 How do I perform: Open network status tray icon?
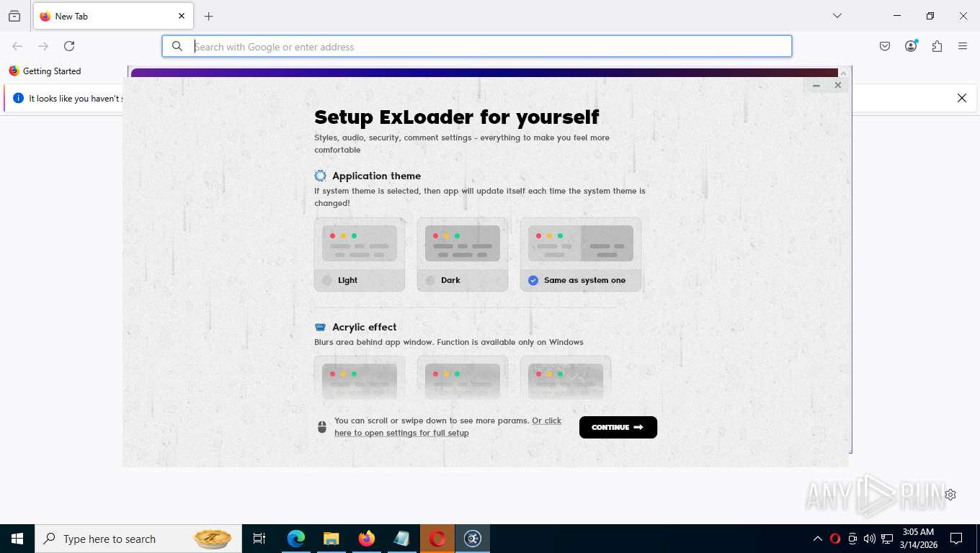coord(887,539)
